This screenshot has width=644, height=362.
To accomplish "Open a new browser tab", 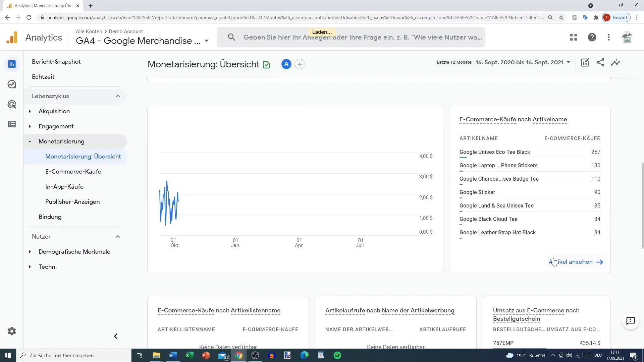I will 91,6.
